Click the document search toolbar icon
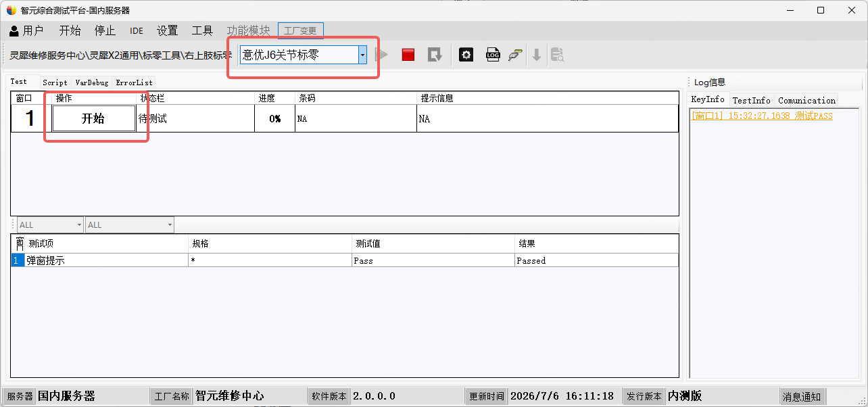Viewport: 868px width, 407px height. click(557, 55)
